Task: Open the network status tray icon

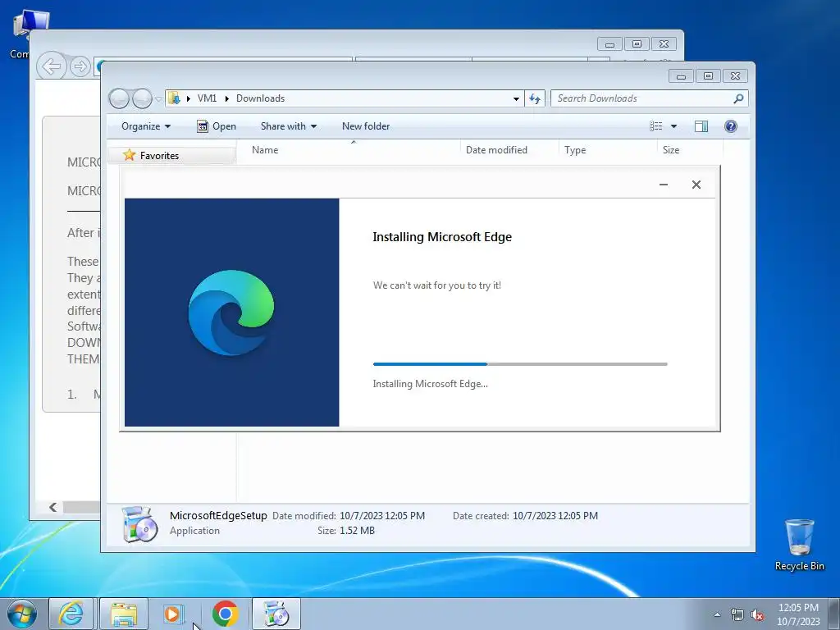Action: tap(737, 615)
